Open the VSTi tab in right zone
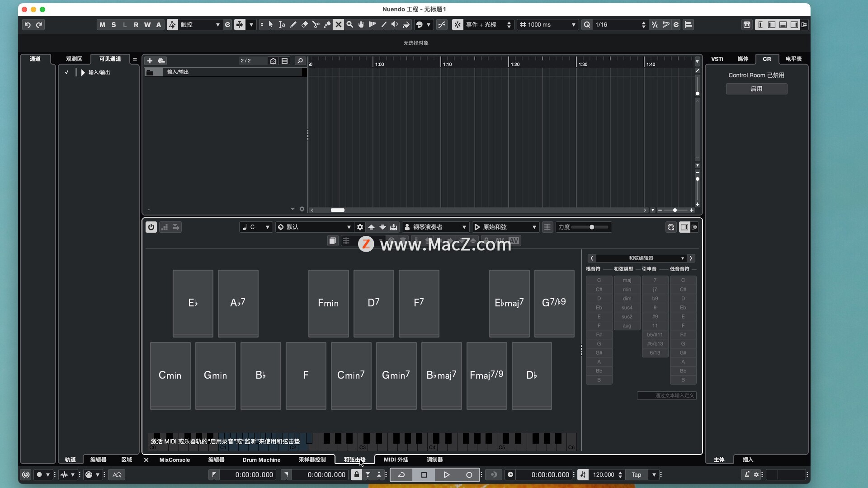868x488 pixels. 717,59
